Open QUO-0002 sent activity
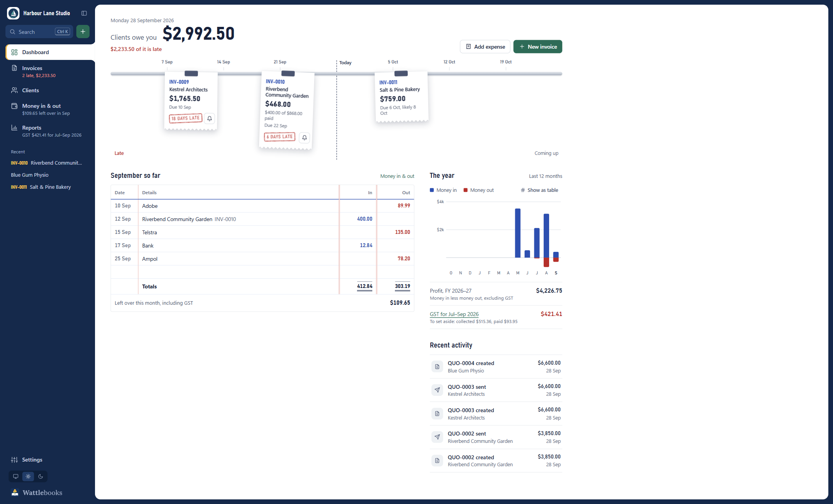Image resolution: width=833 pixels, height=504 pixels. [x=496, y=437]
